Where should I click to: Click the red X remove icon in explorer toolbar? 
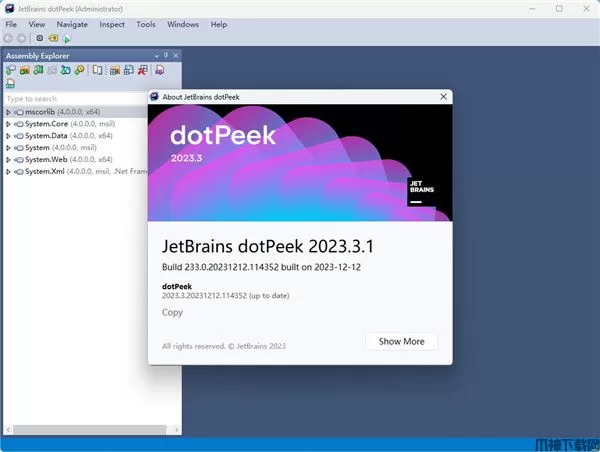tap(143, 70)
